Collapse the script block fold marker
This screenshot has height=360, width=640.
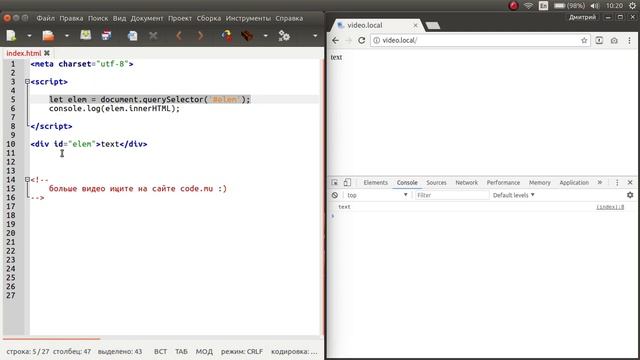click(27, 82)
